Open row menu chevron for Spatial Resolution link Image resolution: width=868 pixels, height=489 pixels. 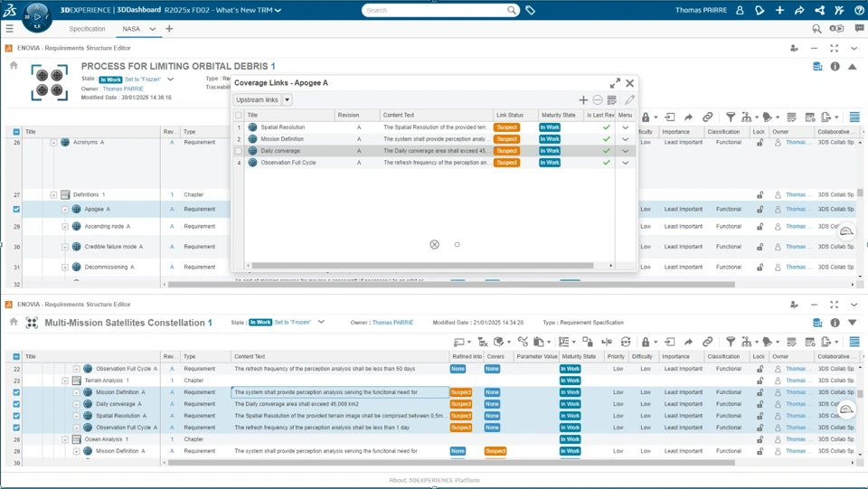[625, 127]
